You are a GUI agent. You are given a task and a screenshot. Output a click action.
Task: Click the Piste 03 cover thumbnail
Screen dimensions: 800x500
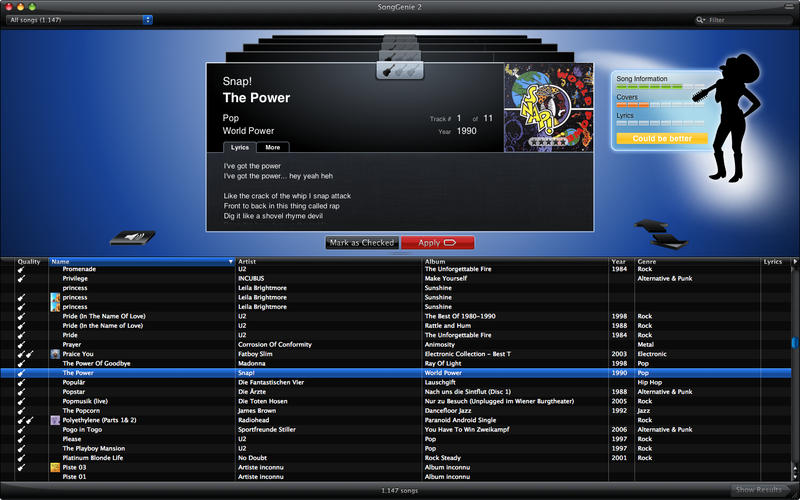[x=55, y=467]
